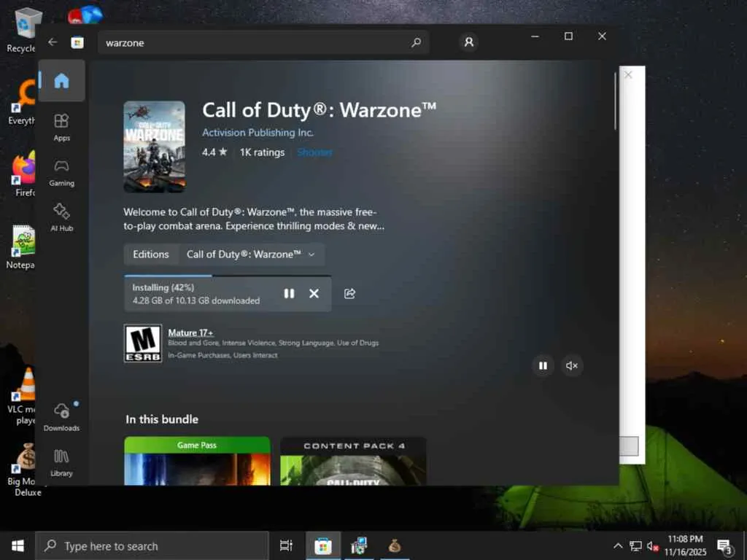Click the installing progress bar
Image resolution: width=747 pixels, height=560 pixels.
228,276
